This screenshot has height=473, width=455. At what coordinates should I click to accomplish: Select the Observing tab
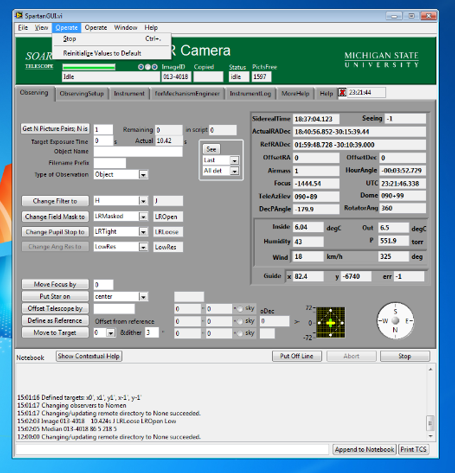pyautogui.click(x=34, y=93)
